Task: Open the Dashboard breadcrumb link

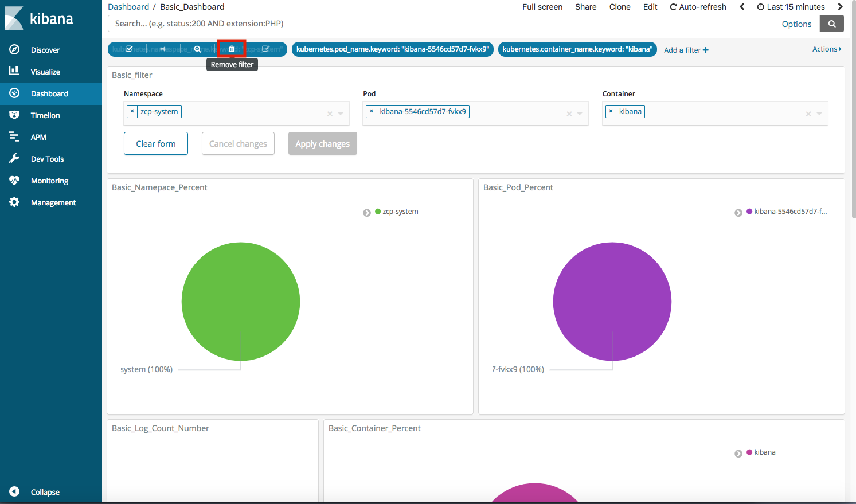Action: click(x=128, y=7)
